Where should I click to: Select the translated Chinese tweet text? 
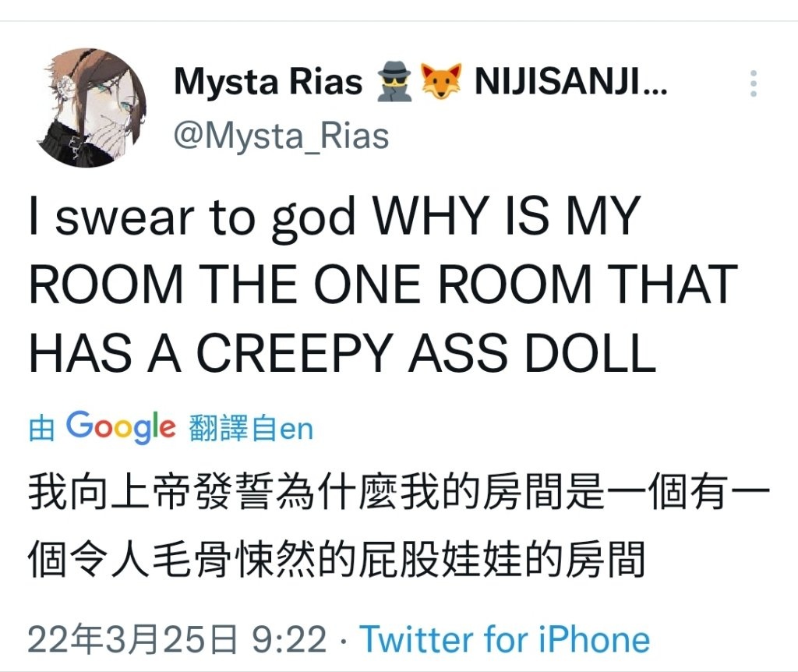pos(398,525)
